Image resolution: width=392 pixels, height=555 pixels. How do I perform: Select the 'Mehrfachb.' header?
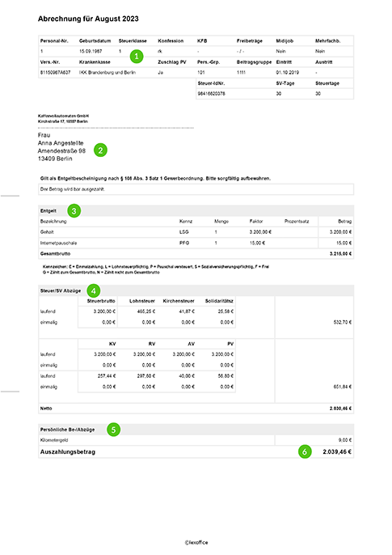click(x=327, y=41)
